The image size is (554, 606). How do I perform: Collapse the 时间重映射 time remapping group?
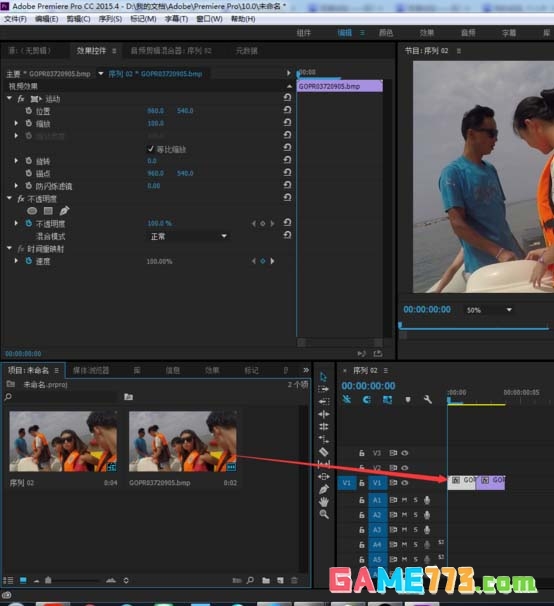9,249
